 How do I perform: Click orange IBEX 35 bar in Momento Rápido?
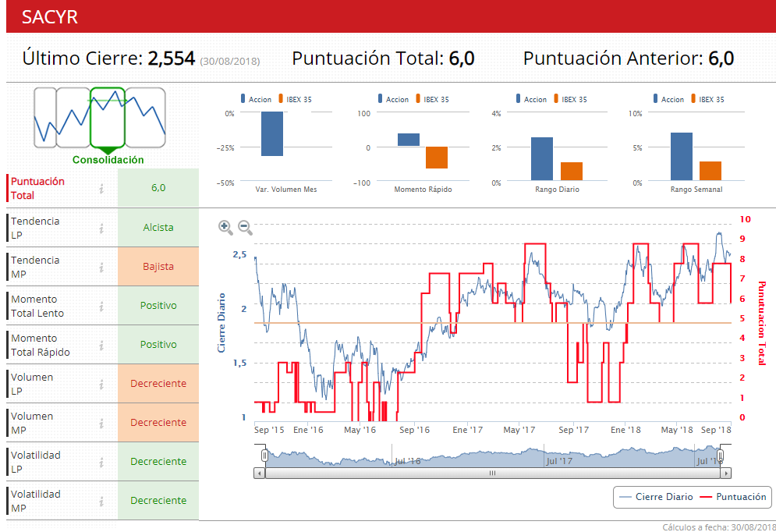click(437, 158)
